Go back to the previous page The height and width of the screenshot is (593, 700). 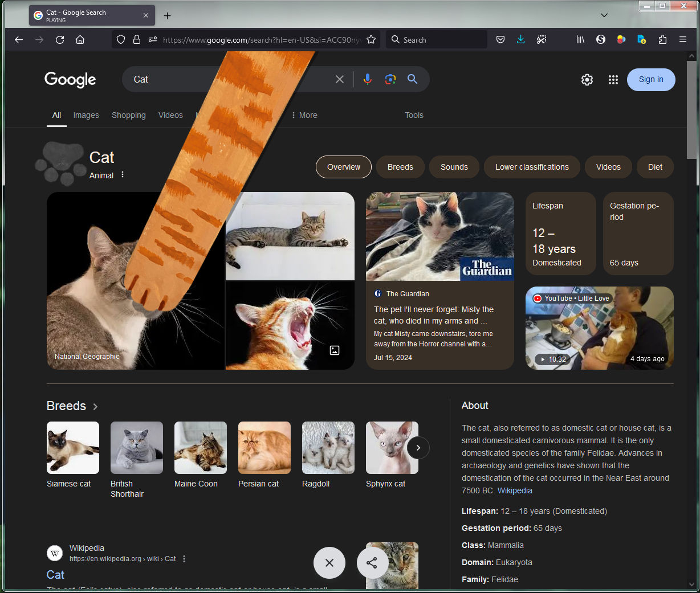click(19, 40)
